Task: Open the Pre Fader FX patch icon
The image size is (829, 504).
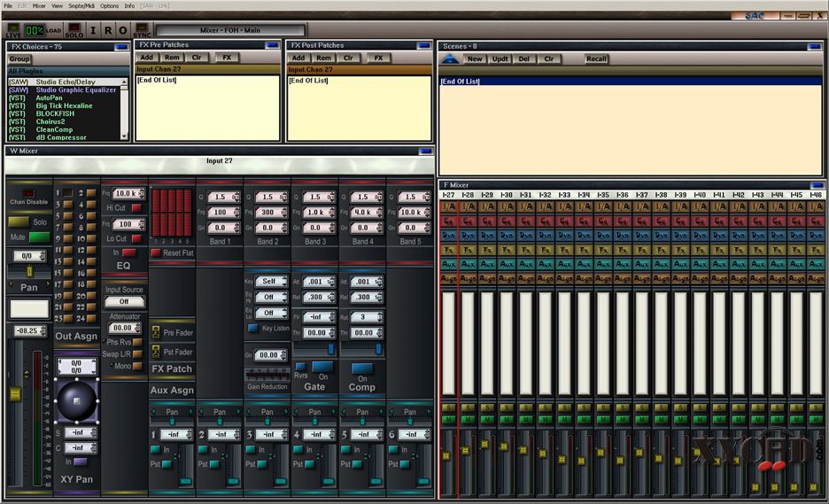Action: click(x=156, y=332)
